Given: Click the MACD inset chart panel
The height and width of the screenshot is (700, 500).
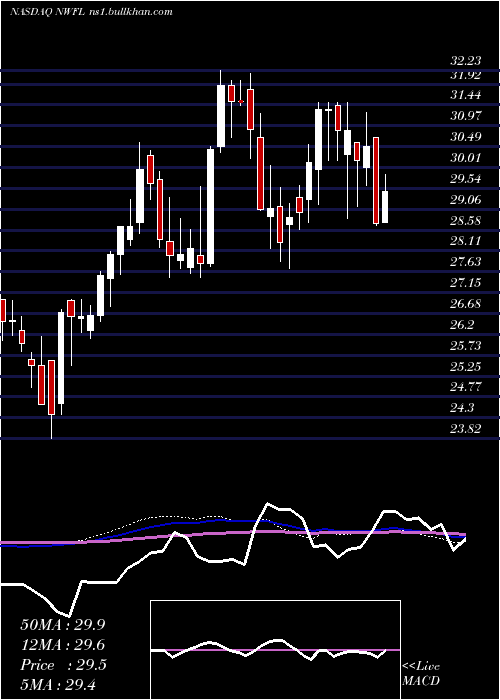Looking at the screenshot, I should (x=275, y=650).
